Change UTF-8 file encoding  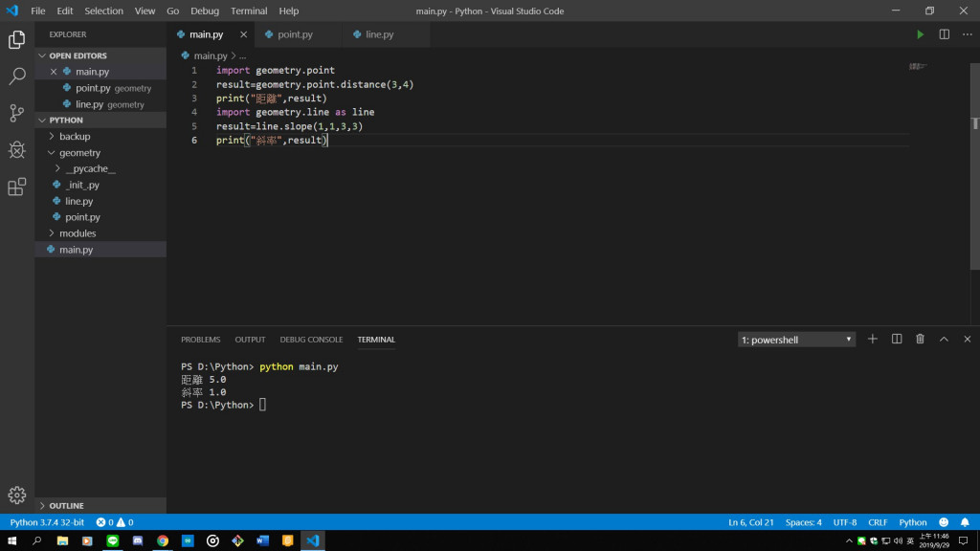[x=844, y=522]
